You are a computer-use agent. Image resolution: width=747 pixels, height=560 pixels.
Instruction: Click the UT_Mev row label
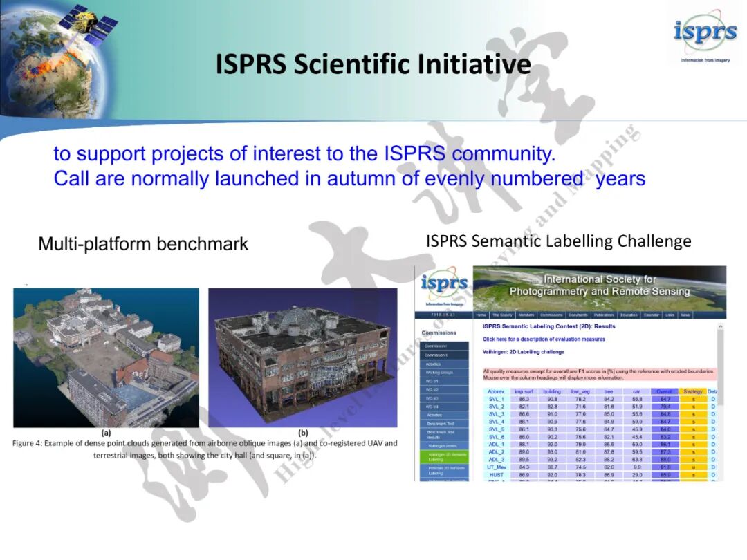click(496, 467)
